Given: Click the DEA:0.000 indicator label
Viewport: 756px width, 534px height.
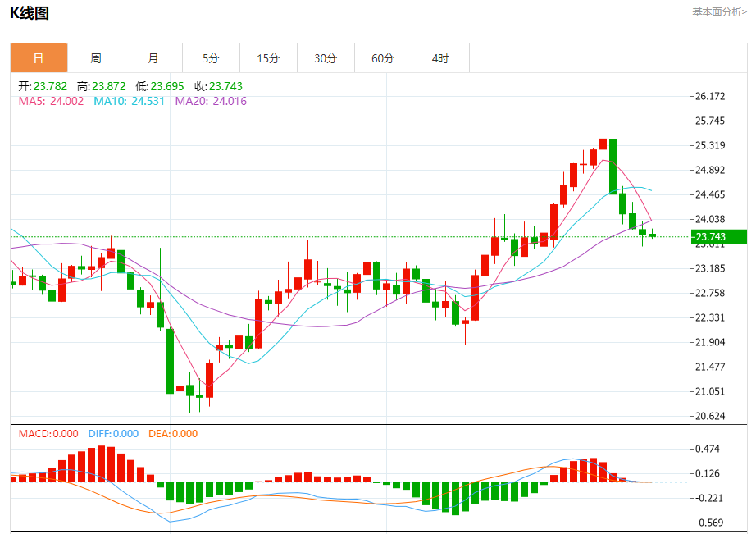Looking at the screenshot, I should (173, 434).
